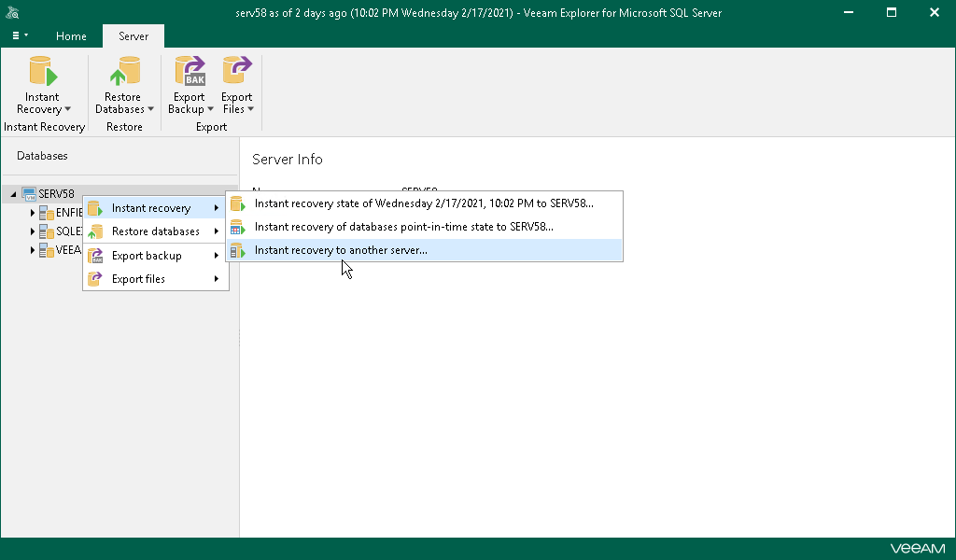Click the Export Backup BAK icon
The width and height of the screenshot is (956, 560).
tap(190, 71)
